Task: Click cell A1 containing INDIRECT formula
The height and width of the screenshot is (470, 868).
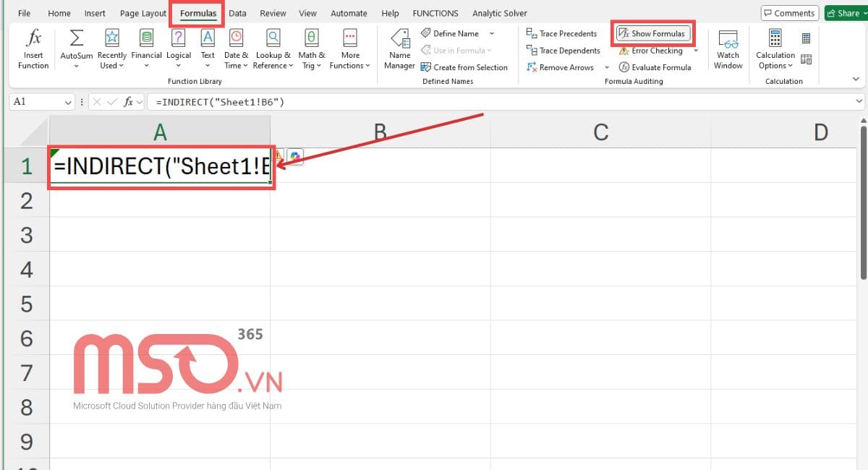Action: point(160,166)
